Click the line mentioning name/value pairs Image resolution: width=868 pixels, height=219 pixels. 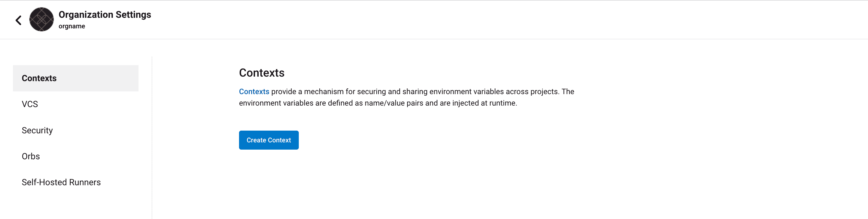pyautogui.click(x=378, y=103)
